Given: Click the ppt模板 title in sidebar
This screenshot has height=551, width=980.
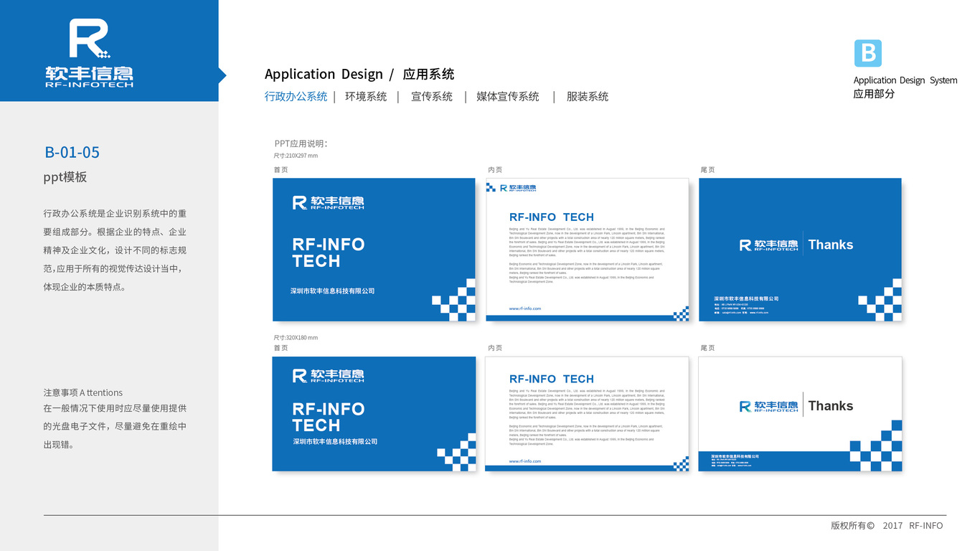Looking at the screenshot, I should (x=65, y=177).
